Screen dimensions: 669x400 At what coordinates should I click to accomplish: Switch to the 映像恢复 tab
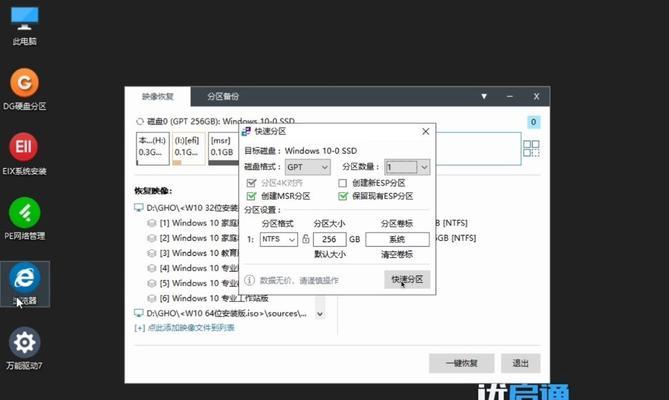157,96
